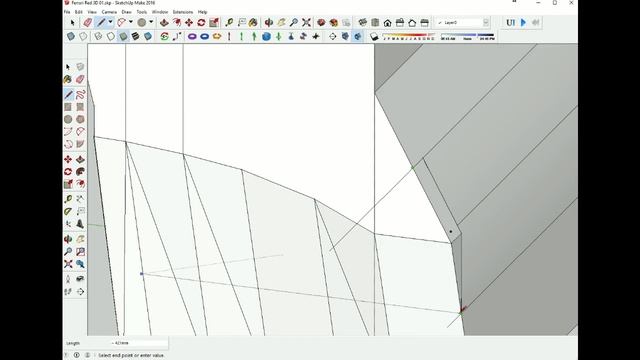Switch to Shaded With Textures style

click(x=135, y=36)
